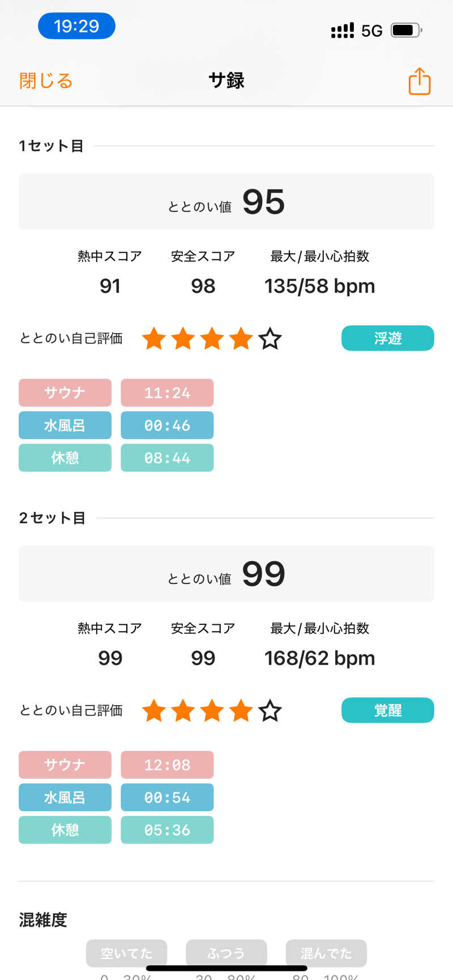The image size is (453, 980).
Task: Tap the empty fifth star in set 1
Action: coord(270,339)
